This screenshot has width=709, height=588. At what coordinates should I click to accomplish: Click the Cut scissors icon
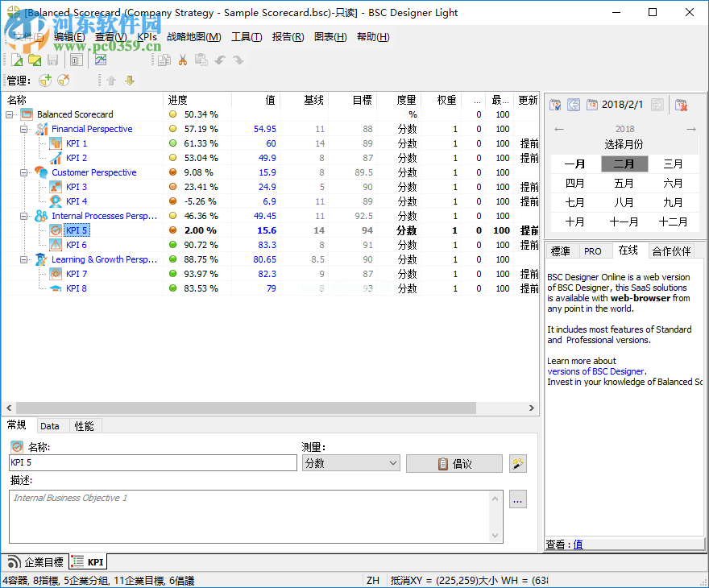(x=182, y=59)
